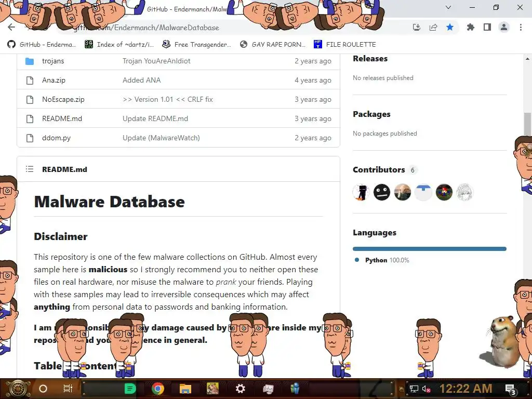Open the sixth contributor avatar, line drawing
The height and width of the screenshot is (399, 532).
[464, 192]
